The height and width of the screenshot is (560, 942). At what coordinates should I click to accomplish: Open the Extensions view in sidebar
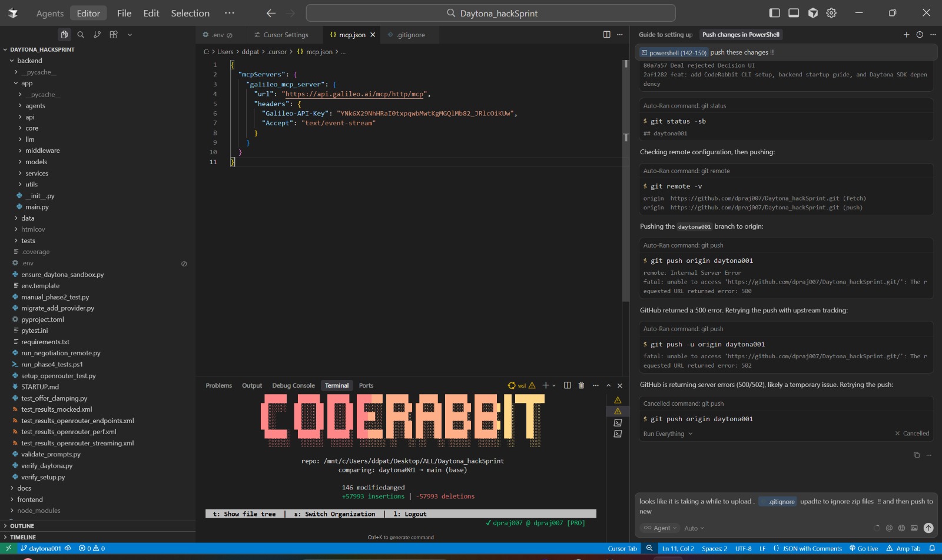[114, 35]
